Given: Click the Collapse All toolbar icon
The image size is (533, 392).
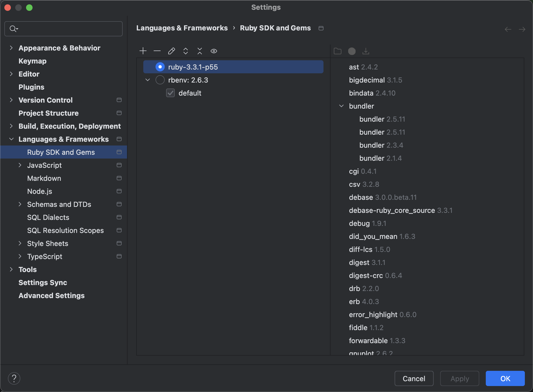Looking at the screenshot, I should [x=200, y=51].
